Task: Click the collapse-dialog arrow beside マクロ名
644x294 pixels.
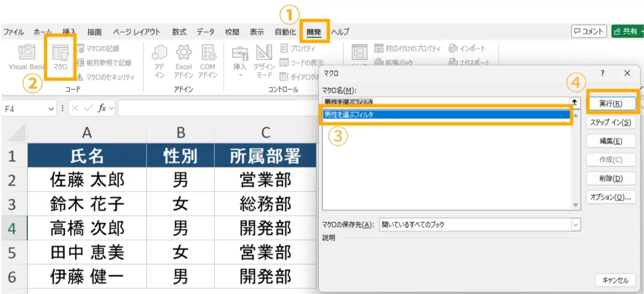Action: [x=575, y=101]
